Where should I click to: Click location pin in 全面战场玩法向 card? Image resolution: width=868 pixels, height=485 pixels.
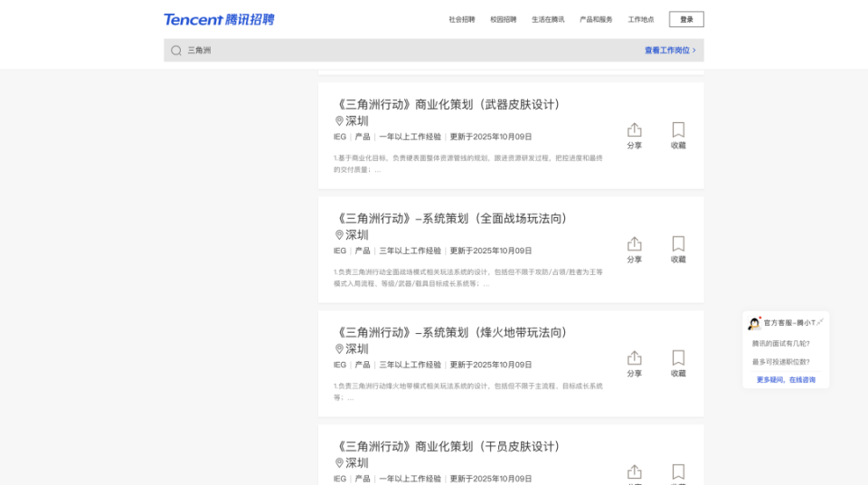[x=339, y=235]
